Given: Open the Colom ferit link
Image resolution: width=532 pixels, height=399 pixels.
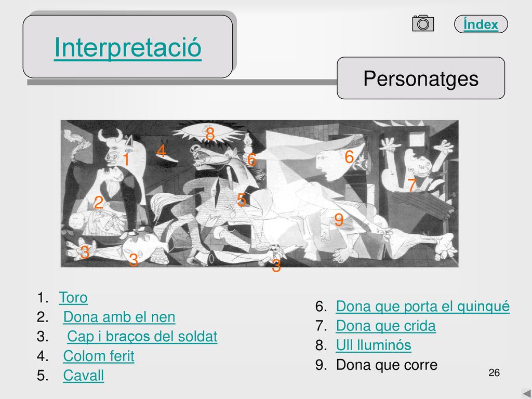Looking at the screenshot, I should tap(99, 356).
